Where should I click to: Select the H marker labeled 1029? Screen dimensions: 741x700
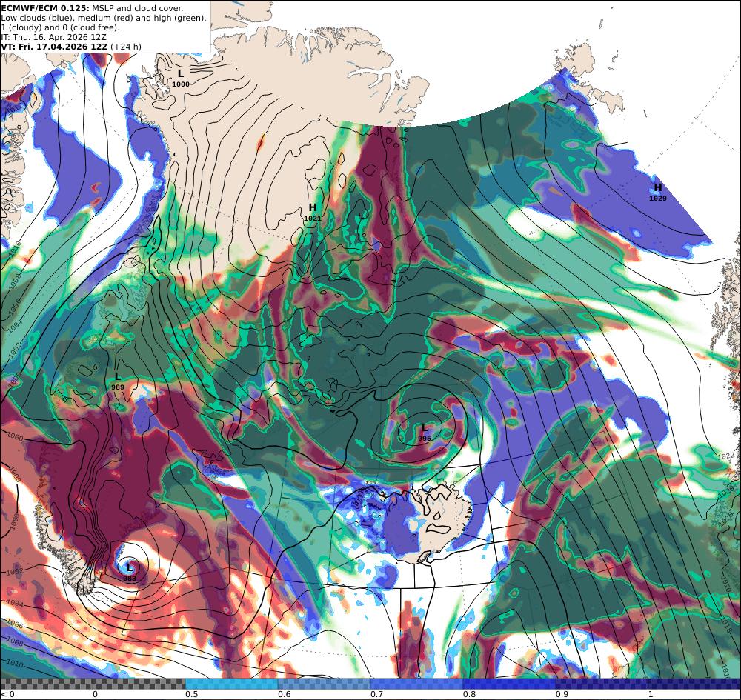pyautogui.click(x=657, y=187)
